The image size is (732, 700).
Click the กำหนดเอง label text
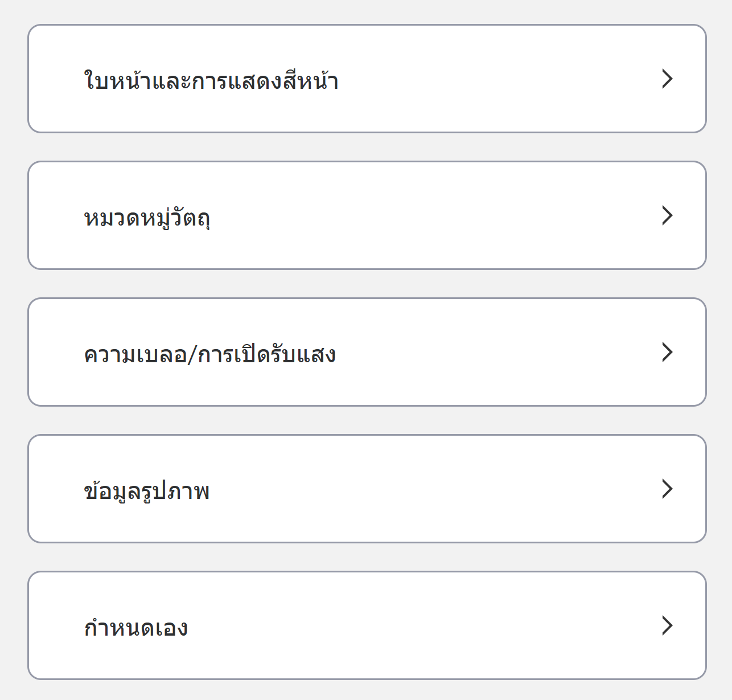135,628
